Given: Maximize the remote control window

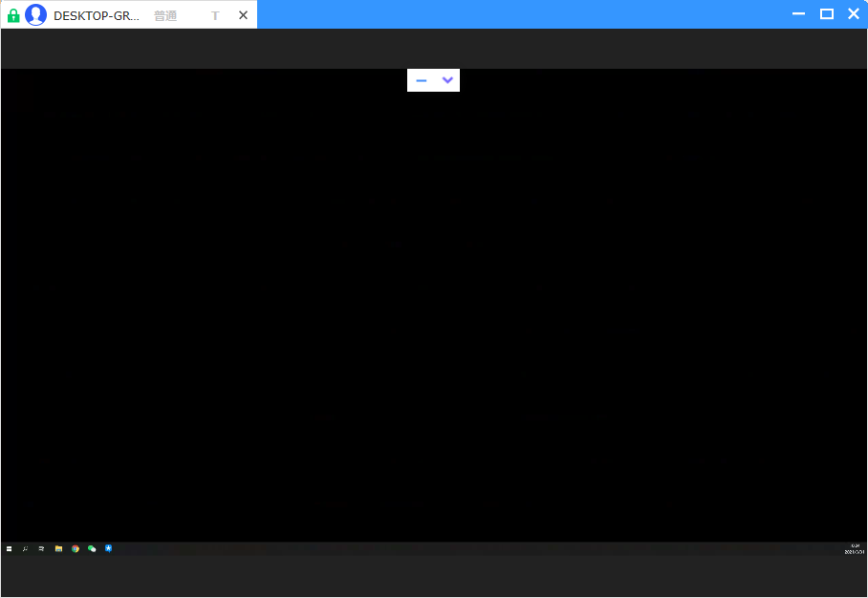Looking at the screenshot, I should [827, 13].
